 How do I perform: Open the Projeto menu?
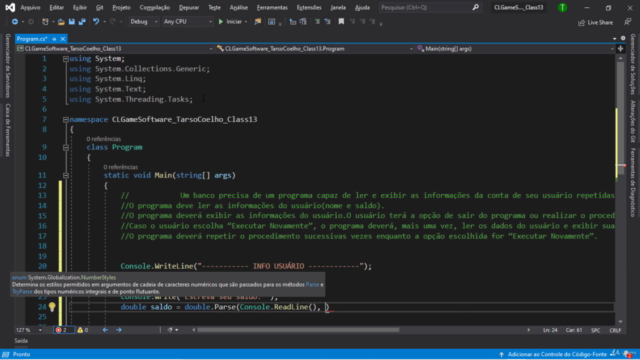pos(121,7)
